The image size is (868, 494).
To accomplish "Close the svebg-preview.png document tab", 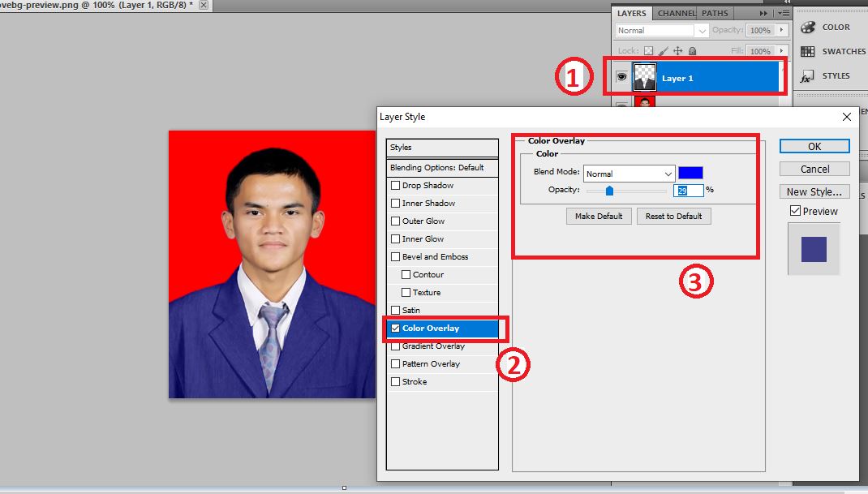I will 204,5.
